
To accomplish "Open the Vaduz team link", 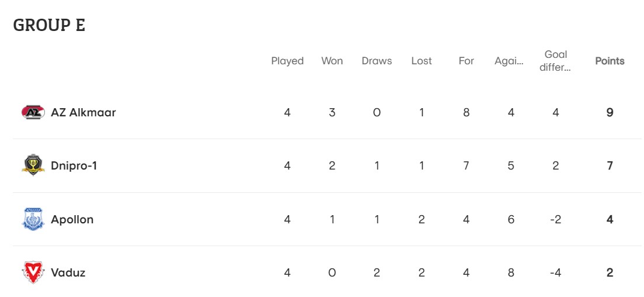I will point(68,272).
